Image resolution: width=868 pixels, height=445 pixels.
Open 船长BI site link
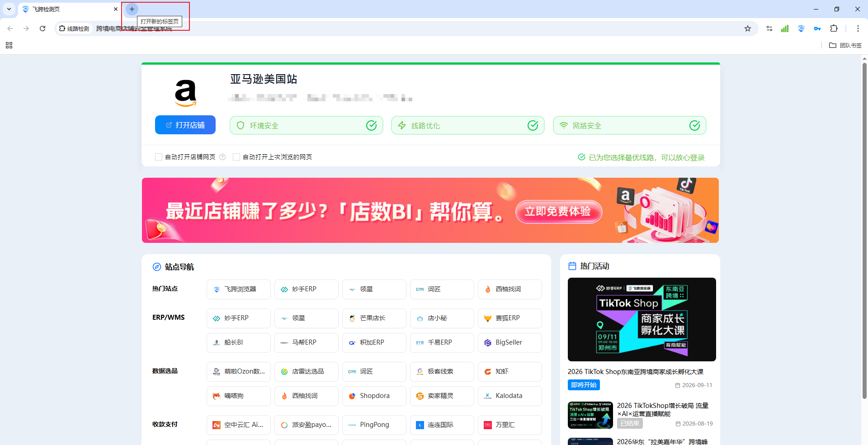pos(239,343)
